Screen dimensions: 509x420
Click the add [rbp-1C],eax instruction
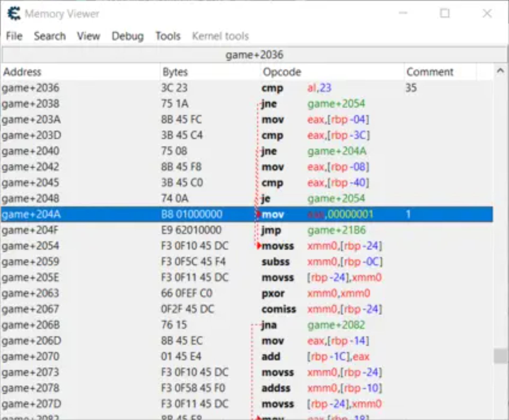coord(315,356)
